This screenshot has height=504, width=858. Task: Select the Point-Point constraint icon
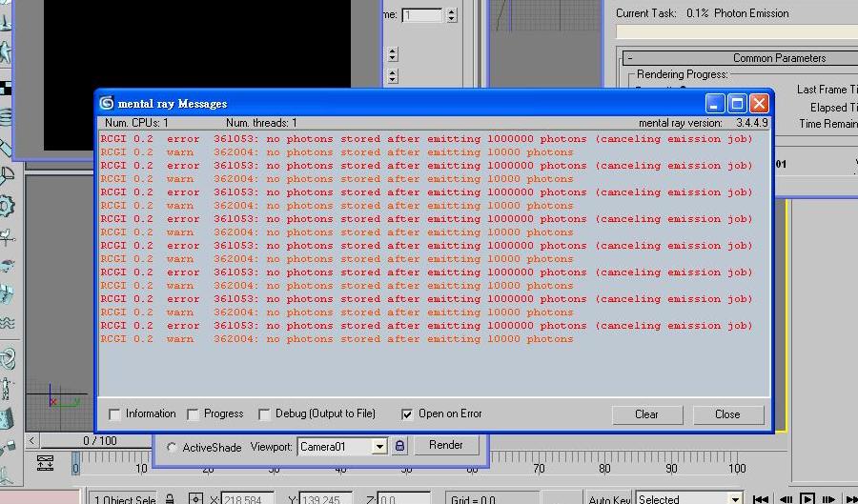(7, 447)
